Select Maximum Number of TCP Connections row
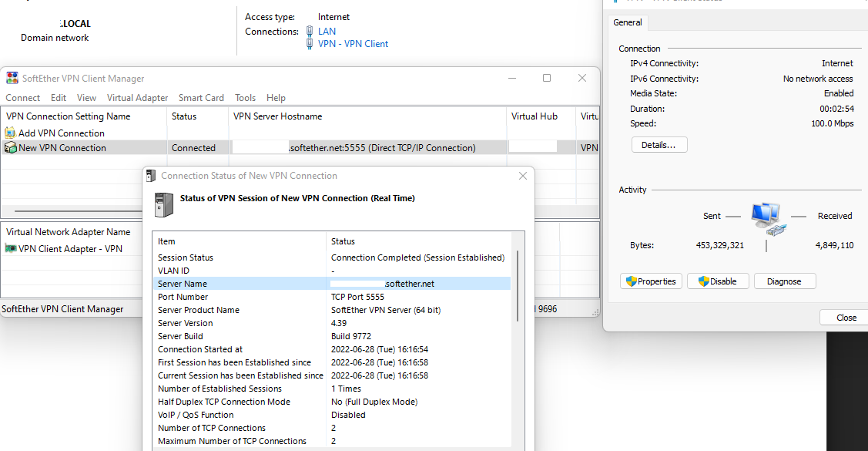The height and width of the screenshot is (451, 868). (332, 441)
